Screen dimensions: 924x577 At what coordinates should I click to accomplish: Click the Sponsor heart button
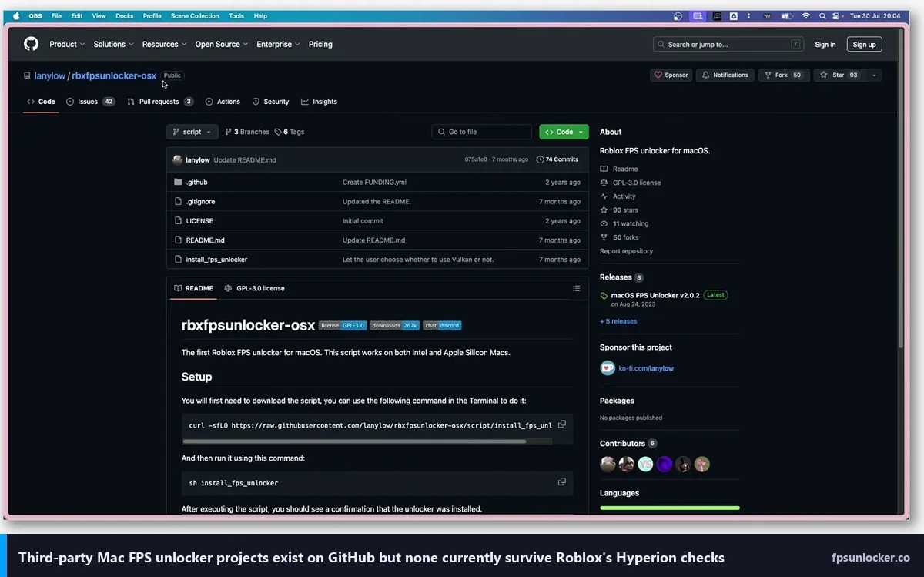click(671, 75)
